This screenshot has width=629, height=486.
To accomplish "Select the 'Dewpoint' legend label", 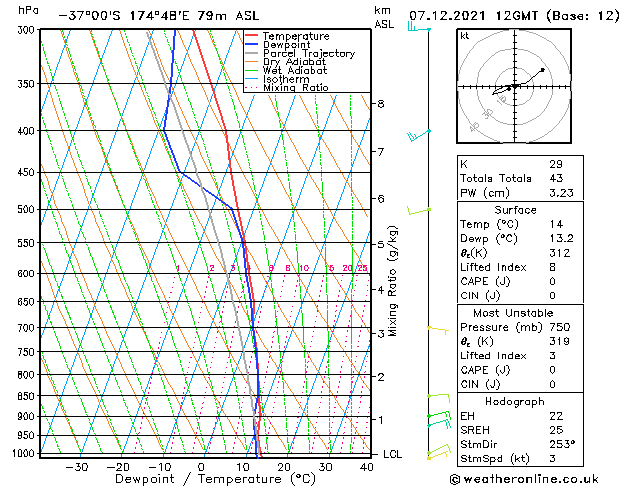I will pyautogui.click(x=286, y=45).
